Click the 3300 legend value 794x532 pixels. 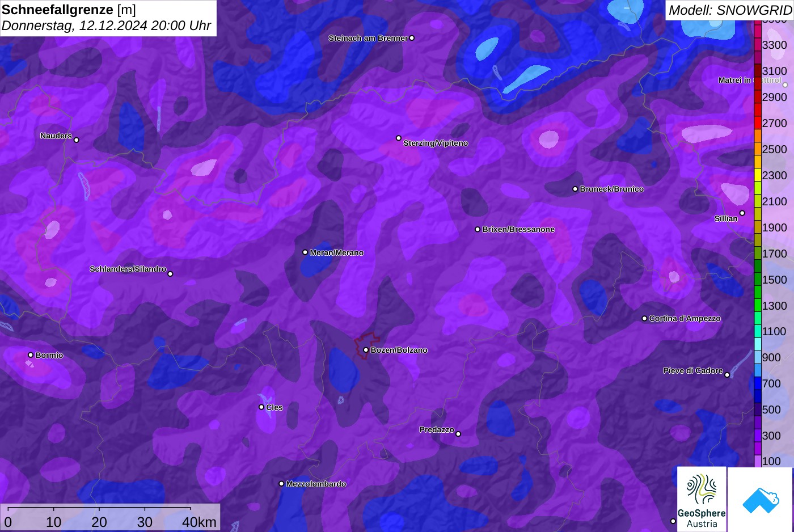[774, 45]
